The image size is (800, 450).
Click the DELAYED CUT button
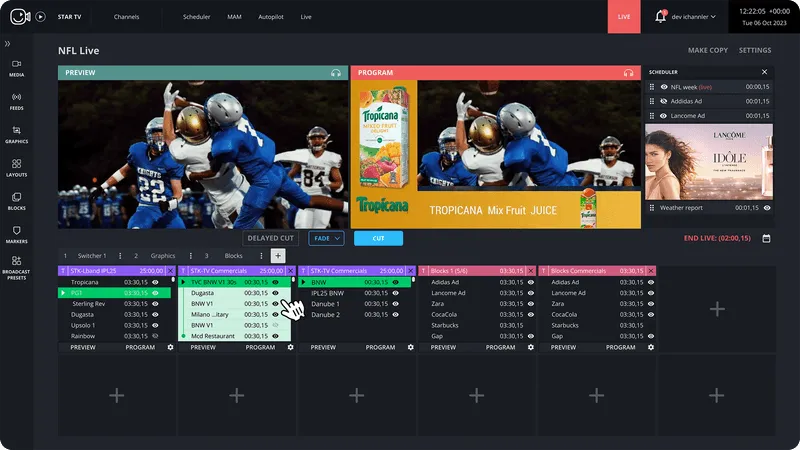(x=270, y=238)
